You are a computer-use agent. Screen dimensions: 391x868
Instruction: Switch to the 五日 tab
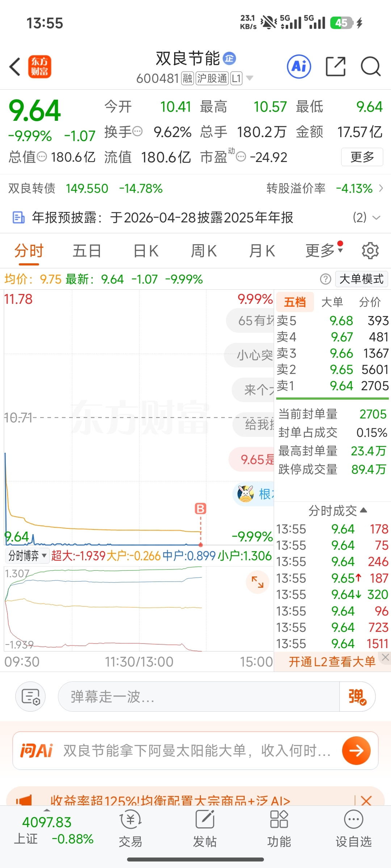point(87,251)
